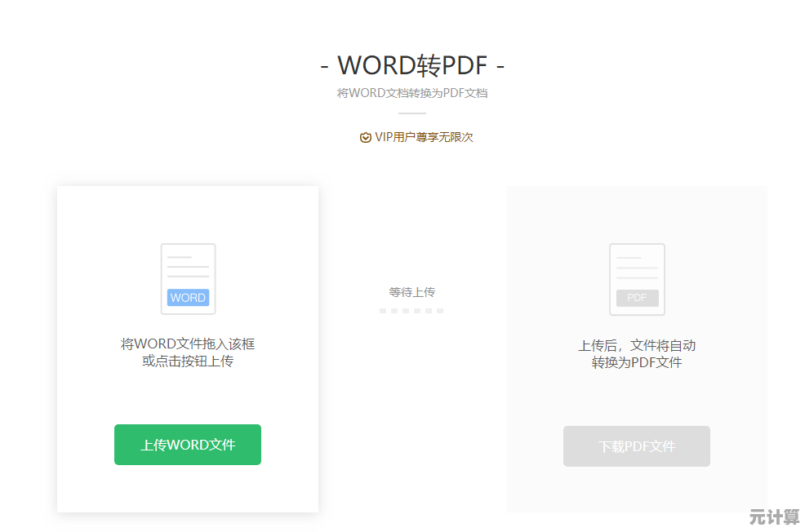Click the 转换为PDF文件 description line
The height and width of the screenshot is (532, 805).
[x=637, y=362]
